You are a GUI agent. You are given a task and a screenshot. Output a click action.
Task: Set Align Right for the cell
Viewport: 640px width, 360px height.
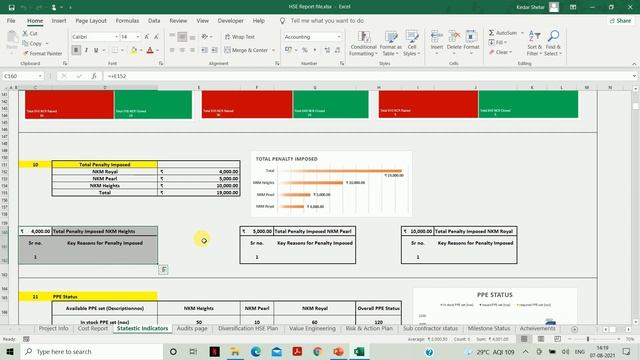click(192, 50)
